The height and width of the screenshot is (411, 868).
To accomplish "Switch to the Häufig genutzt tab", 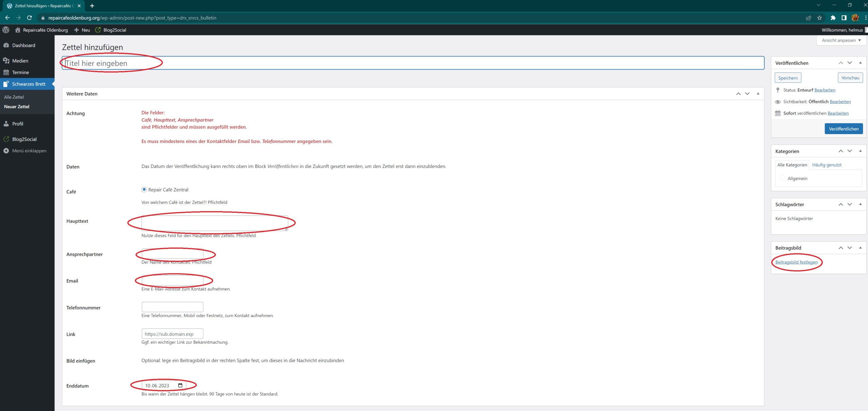I will tap(827, 165).
